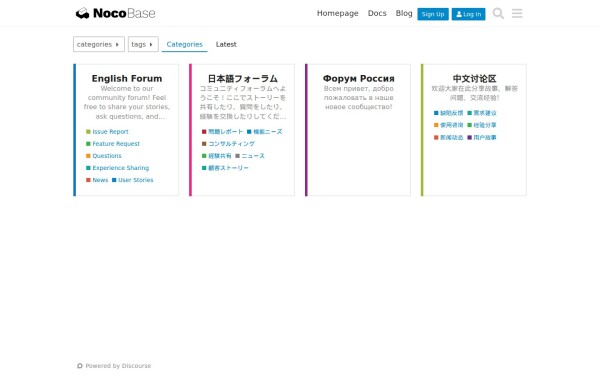This screenshot has width=600, height=375.
Task: Open News subcategory in English Forum
Action: [x=97, y=180]
